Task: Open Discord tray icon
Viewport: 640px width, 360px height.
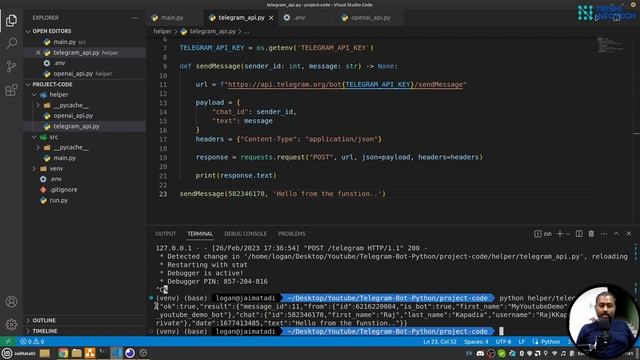Action: tap(480, 353)
